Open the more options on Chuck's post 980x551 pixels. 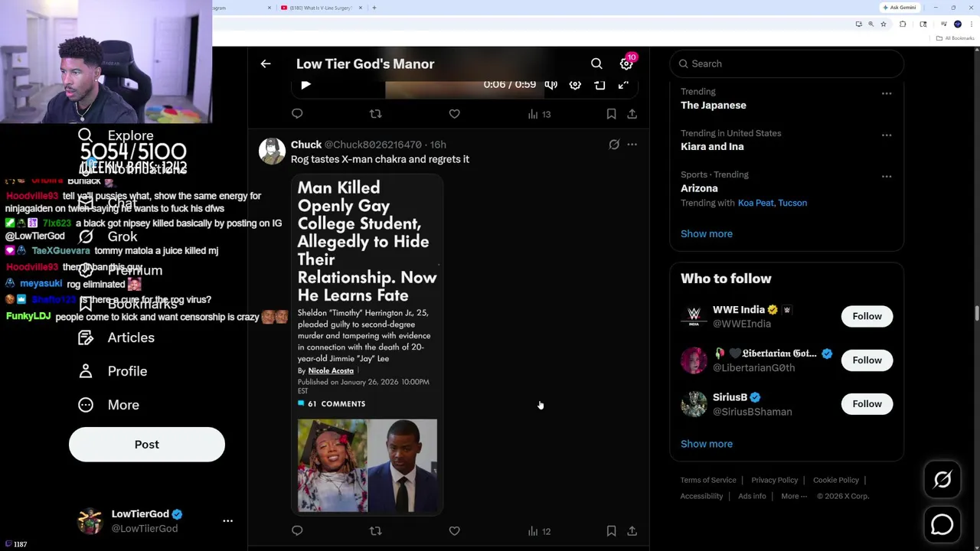(x=632, y=145)
